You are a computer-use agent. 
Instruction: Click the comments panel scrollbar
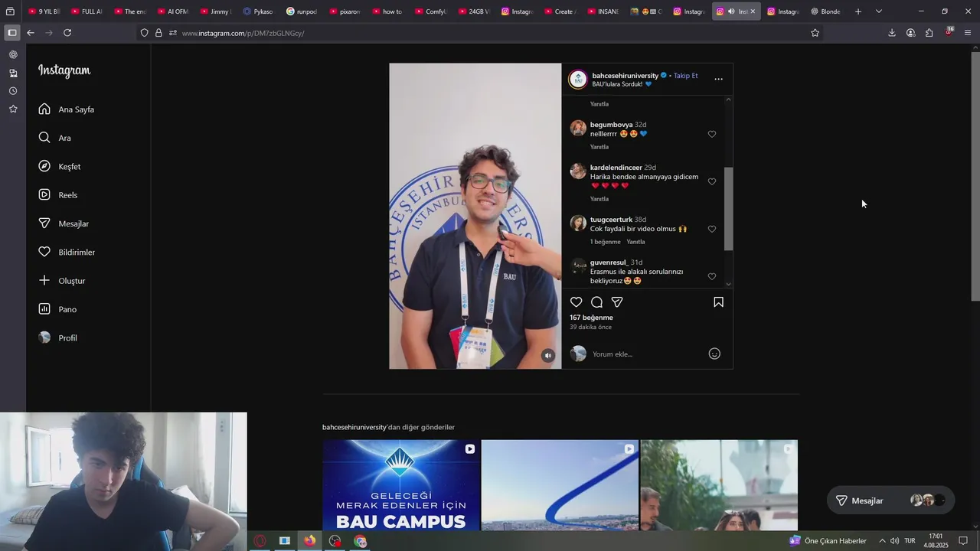[x=728, y=208]
